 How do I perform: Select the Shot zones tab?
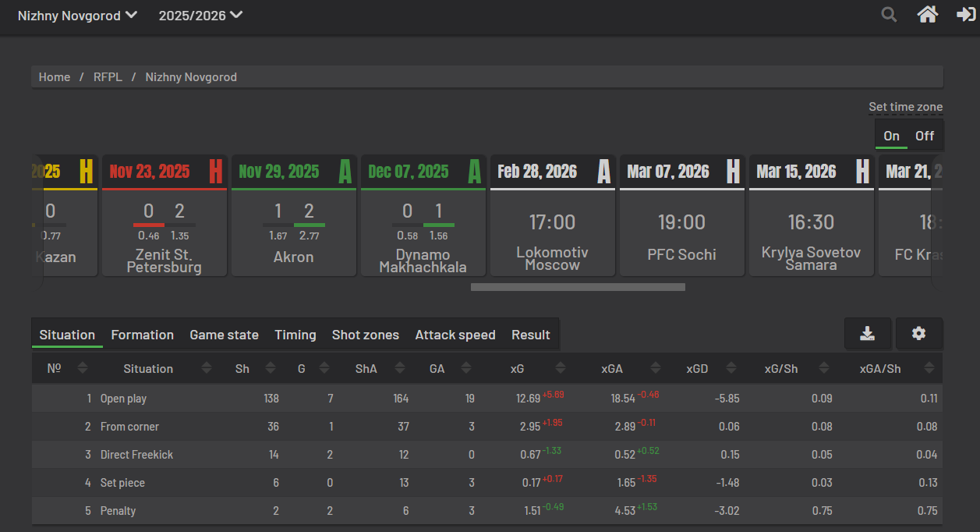click(365, 335)
